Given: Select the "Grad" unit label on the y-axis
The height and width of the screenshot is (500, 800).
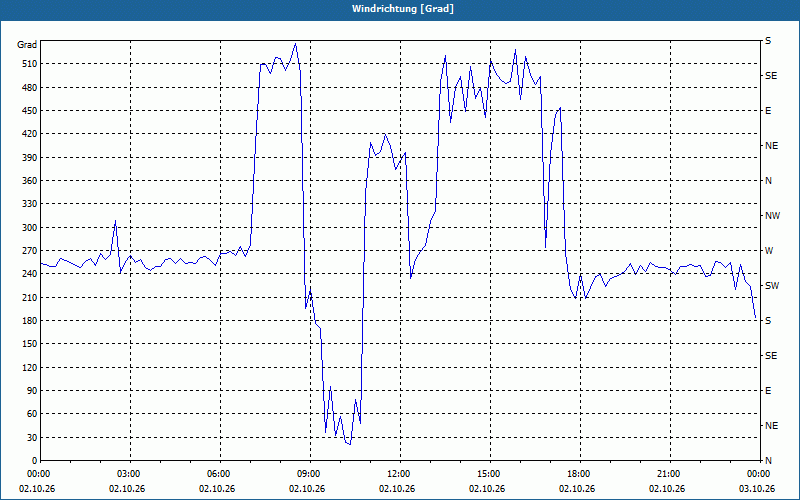Looking at the screenshot, I should [27, 45].
